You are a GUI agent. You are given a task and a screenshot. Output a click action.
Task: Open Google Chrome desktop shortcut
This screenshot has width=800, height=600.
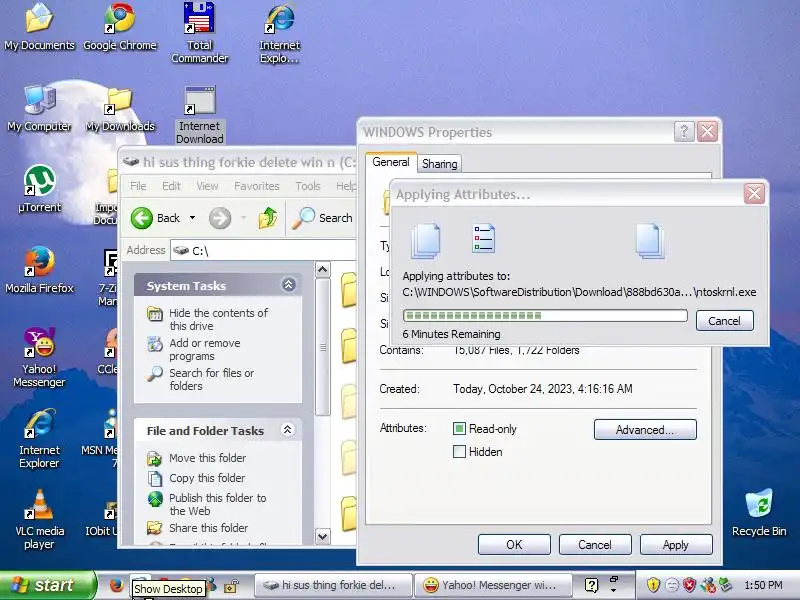click(119, 27)
